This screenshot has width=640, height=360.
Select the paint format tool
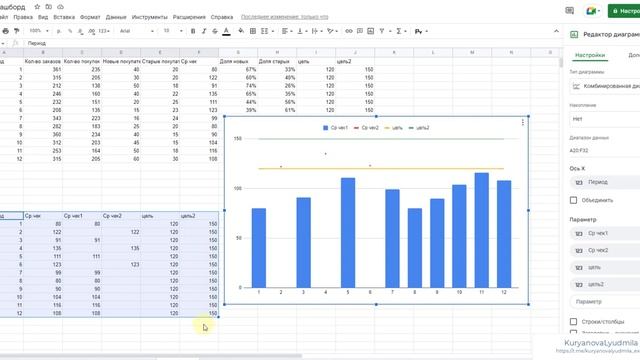coord(17,31)
